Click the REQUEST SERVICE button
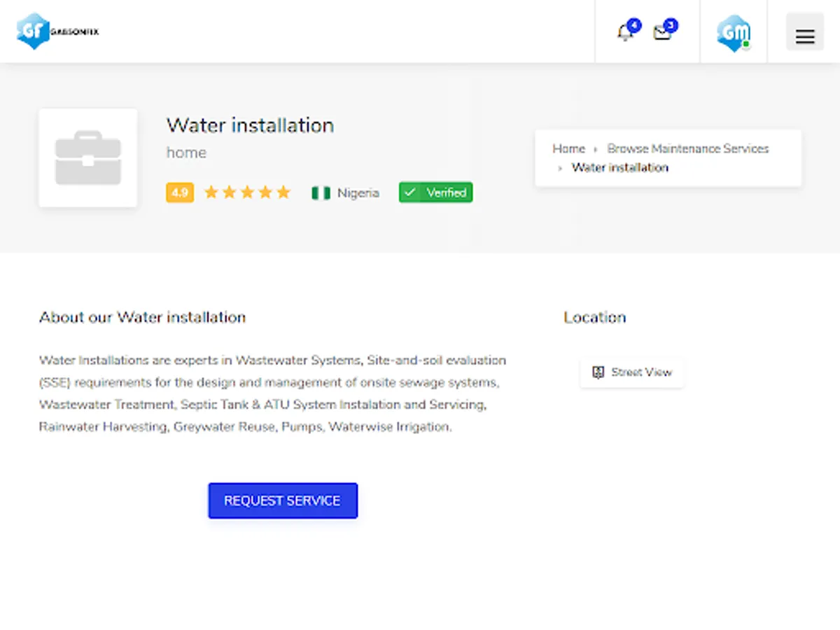840x630 pixels. tap(283, 500)
